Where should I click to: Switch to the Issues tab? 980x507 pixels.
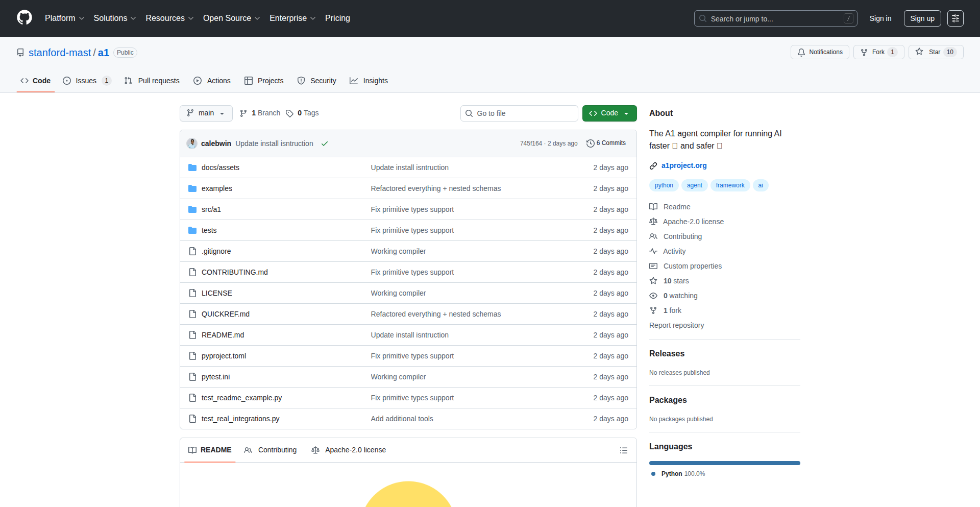(86, 81)
